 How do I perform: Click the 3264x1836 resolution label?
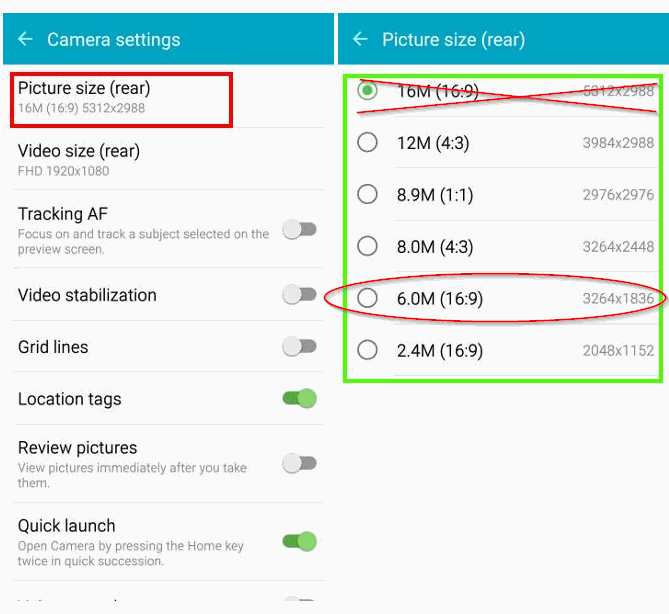click(x=618, y=299)
